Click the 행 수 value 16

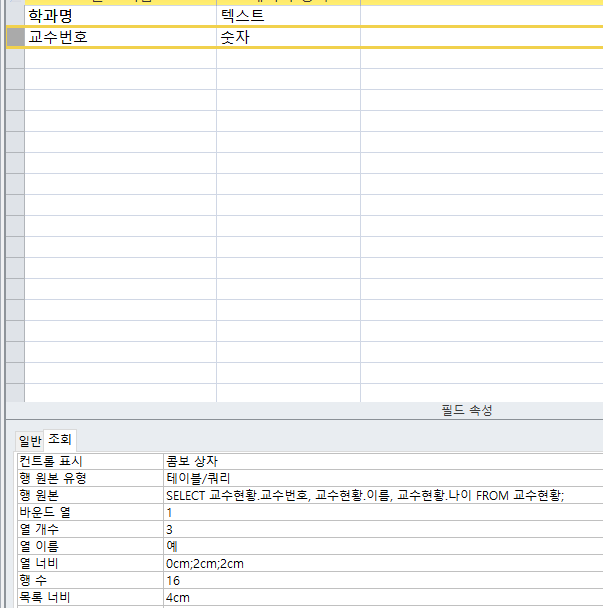380,581
